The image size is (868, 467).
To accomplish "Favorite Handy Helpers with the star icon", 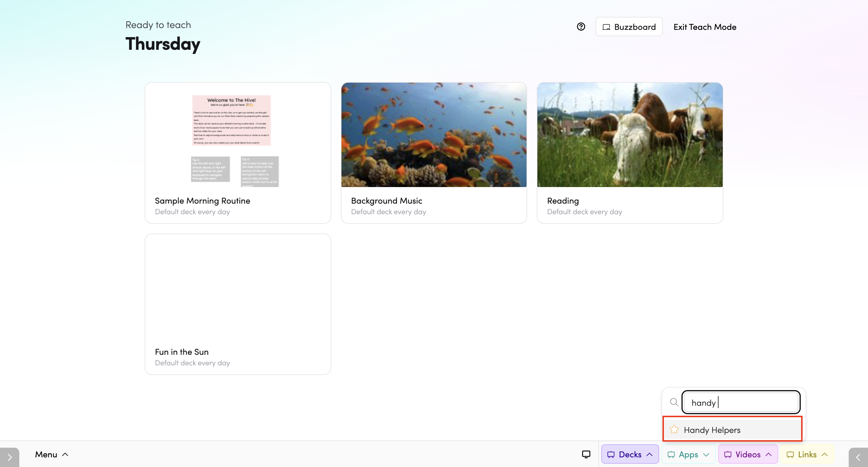I will pyautogui.click(x=674, y=430).
